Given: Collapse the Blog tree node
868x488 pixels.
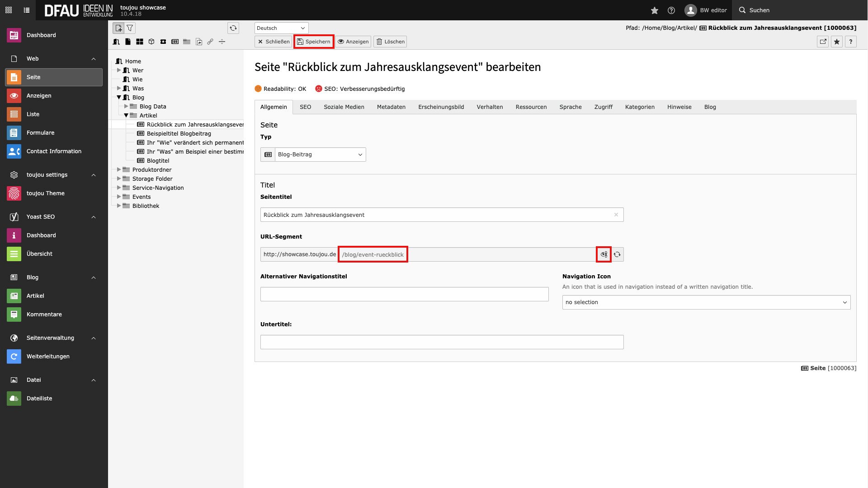Looking at the screenshot, I should coord(119,97).
